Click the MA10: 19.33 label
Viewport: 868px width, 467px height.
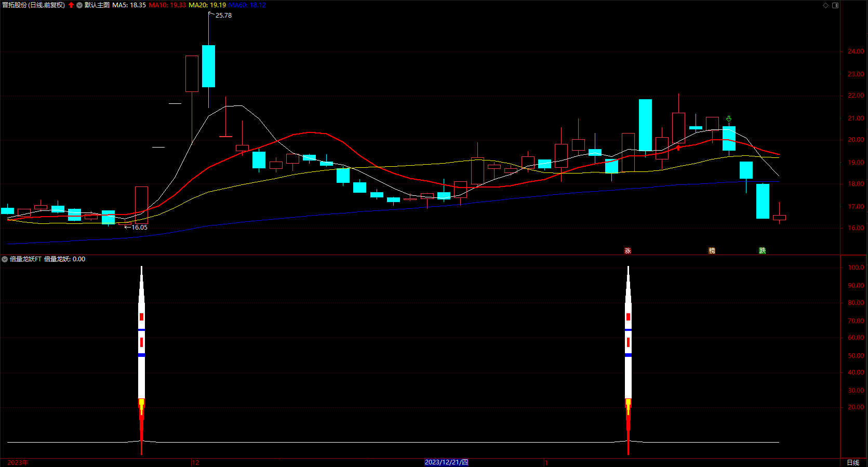[x=167, y=5]
